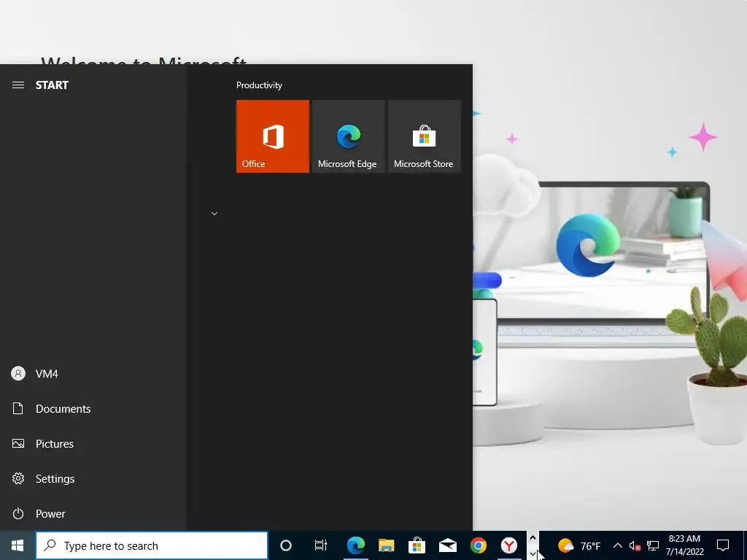Expand the Start hamburger menu
The width and height of the screenshot is (747, 560).
[18, 85]
